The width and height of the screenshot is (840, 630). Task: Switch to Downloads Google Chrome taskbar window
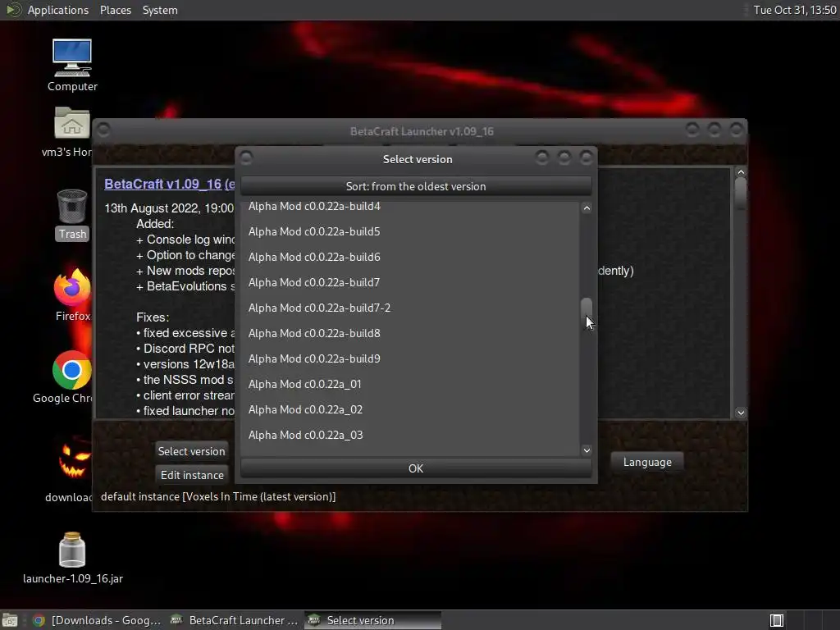(x=97, y=620)
